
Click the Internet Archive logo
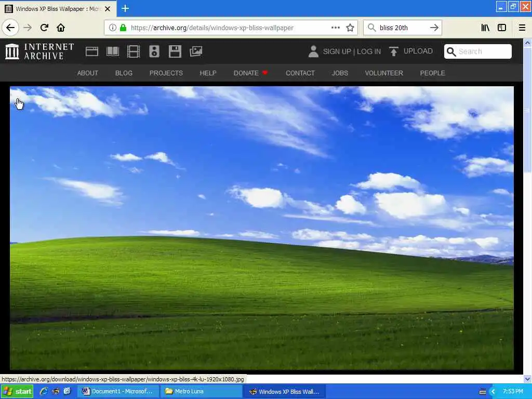click(39, 51)
